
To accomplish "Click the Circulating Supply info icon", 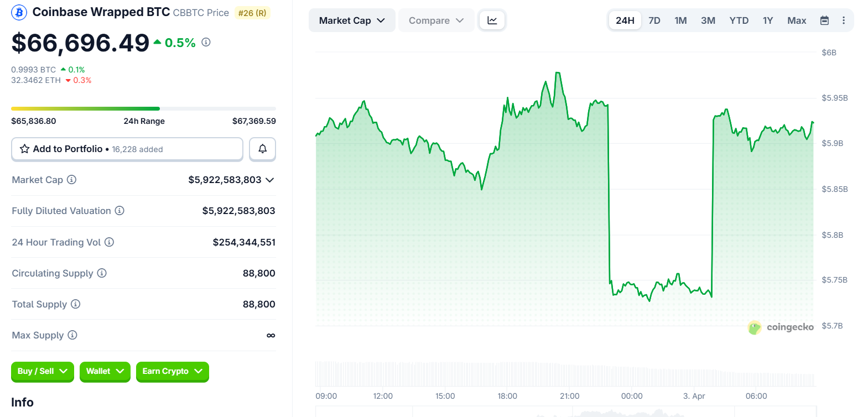I will pos(102,273).
